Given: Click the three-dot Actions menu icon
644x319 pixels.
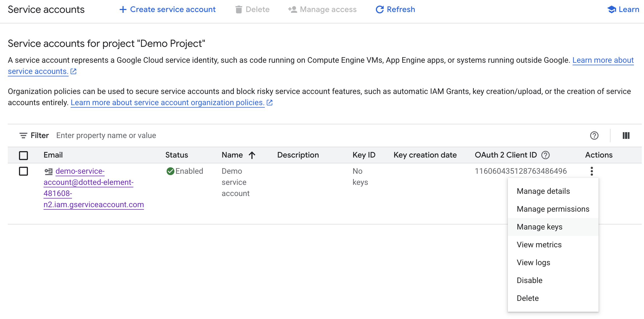Looking at the screenshot, I should coord(592,171).
